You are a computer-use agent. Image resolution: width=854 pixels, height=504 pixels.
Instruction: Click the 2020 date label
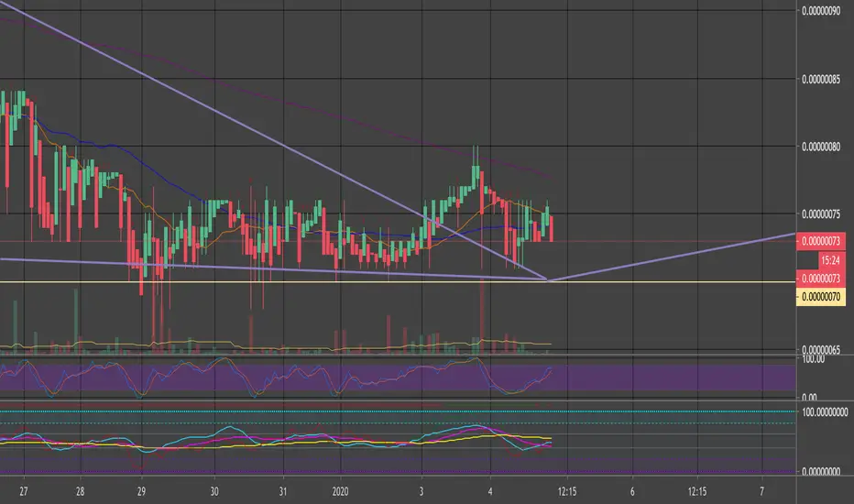(x=340, y=491)
